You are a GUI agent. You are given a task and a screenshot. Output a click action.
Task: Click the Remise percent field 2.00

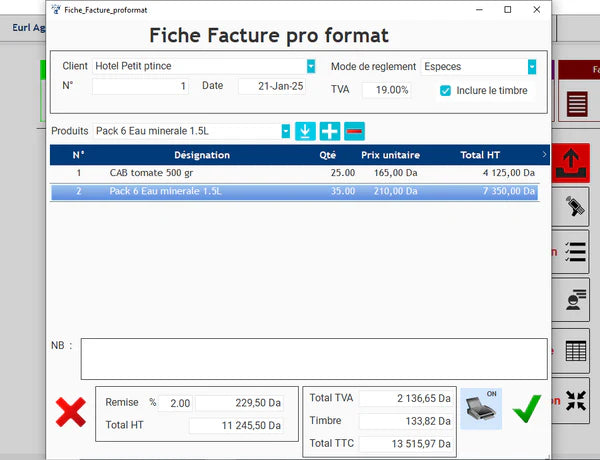pos(176,403)
